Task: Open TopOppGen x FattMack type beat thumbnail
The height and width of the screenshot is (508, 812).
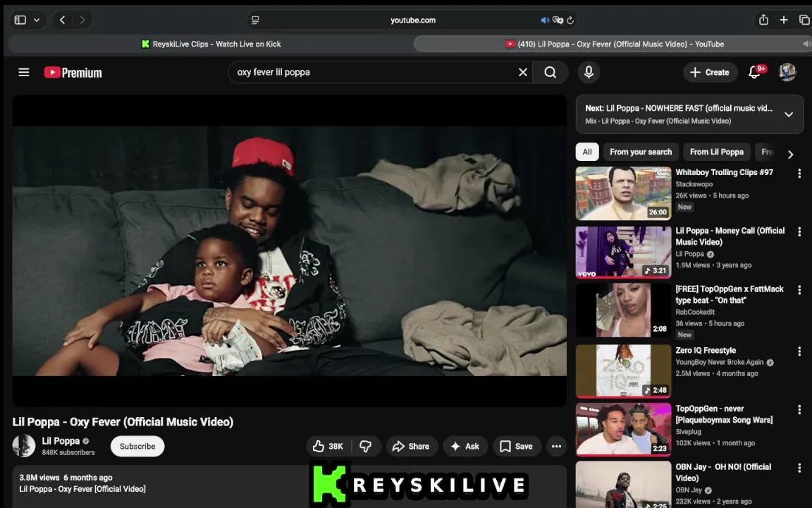Action: coord(624,310)
